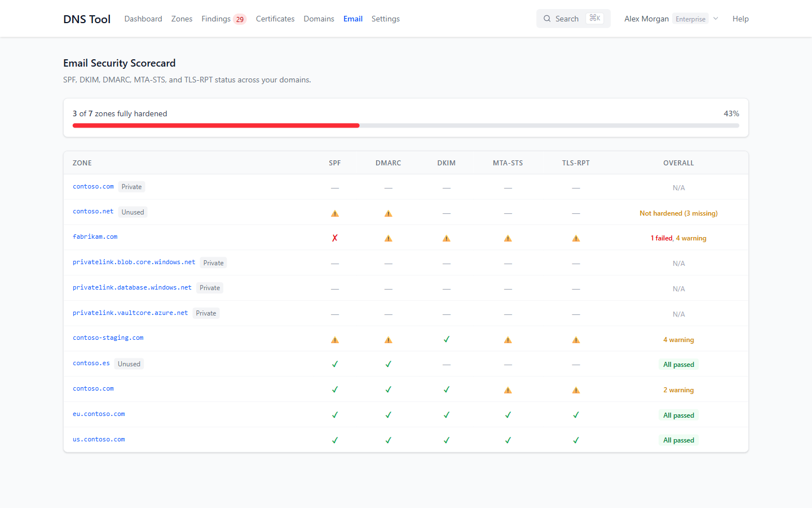
Task: Click the DMARC warning icon for contoso.net
Action: pos(389,213)
